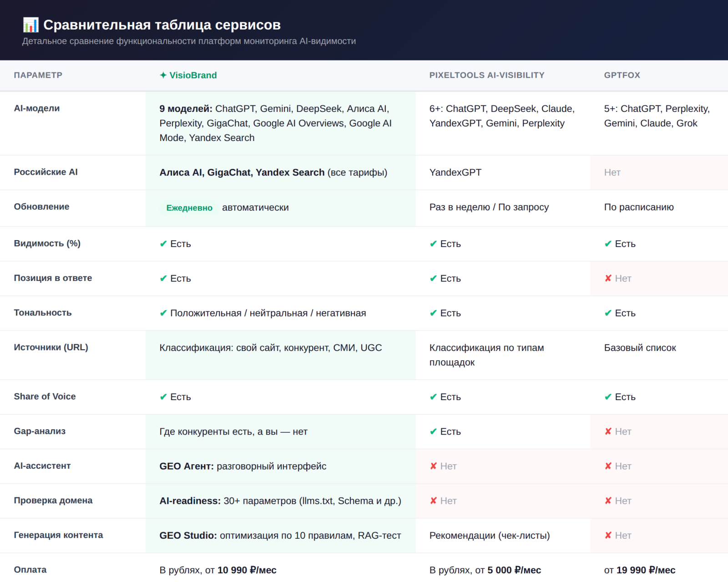Click Pixeltools' checkmark in the Видимость (%) row
This screenshot has height=582, width=728.
click(x=433, y=244)
